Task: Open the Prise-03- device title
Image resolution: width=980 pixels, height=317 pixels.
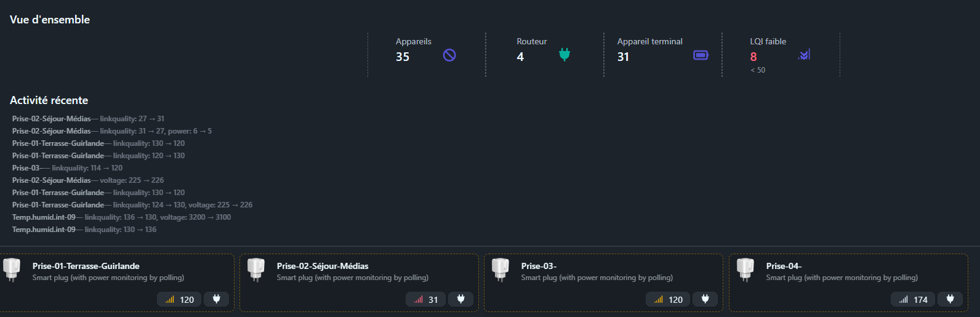Action: coord(539,266)
